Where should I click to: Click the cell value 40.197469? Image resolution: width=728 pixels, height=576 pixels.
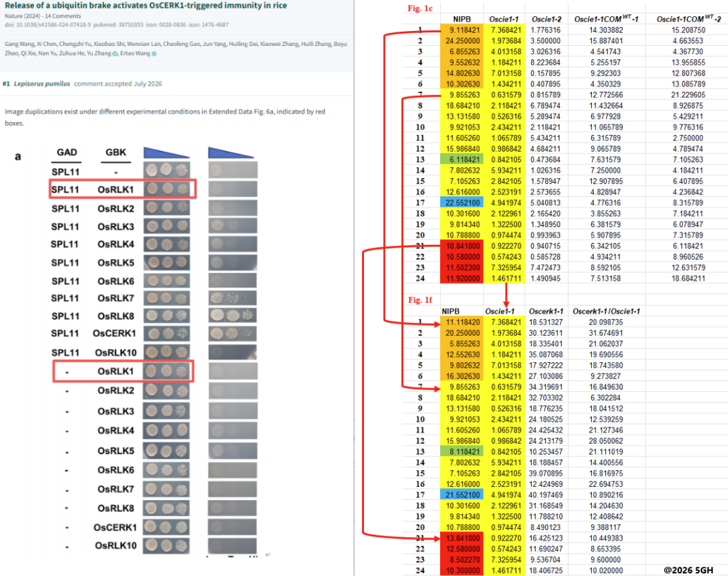[545, 495]
